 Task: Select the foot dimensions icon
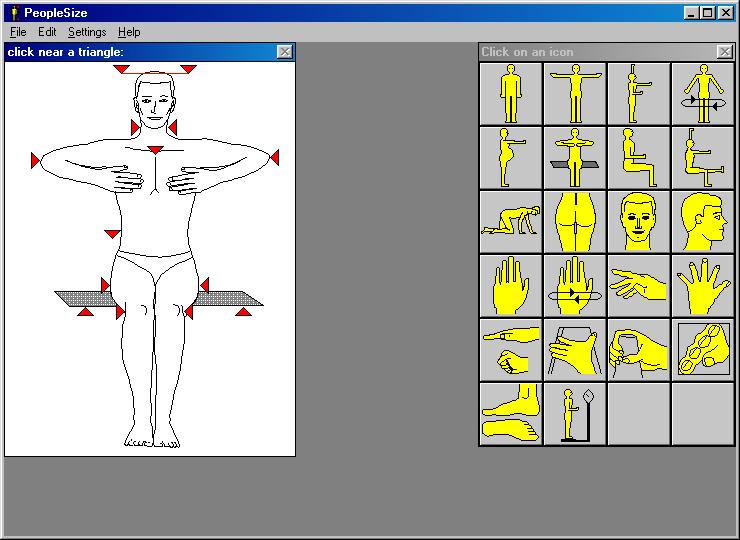point(511,414)
